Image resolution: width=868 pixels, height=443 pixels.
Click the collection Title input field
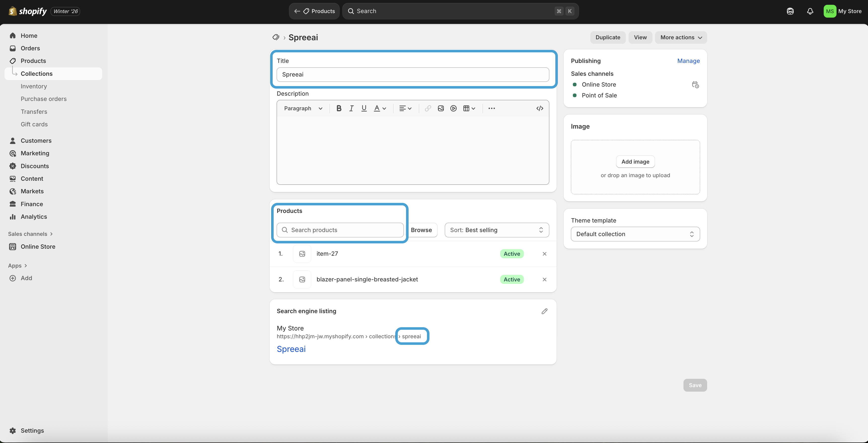pyautogui.click(x=413, y=75)
